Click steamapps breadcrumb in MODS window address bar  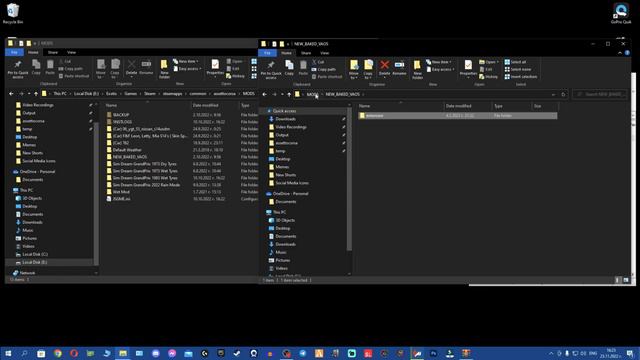[x=172, y=93]
